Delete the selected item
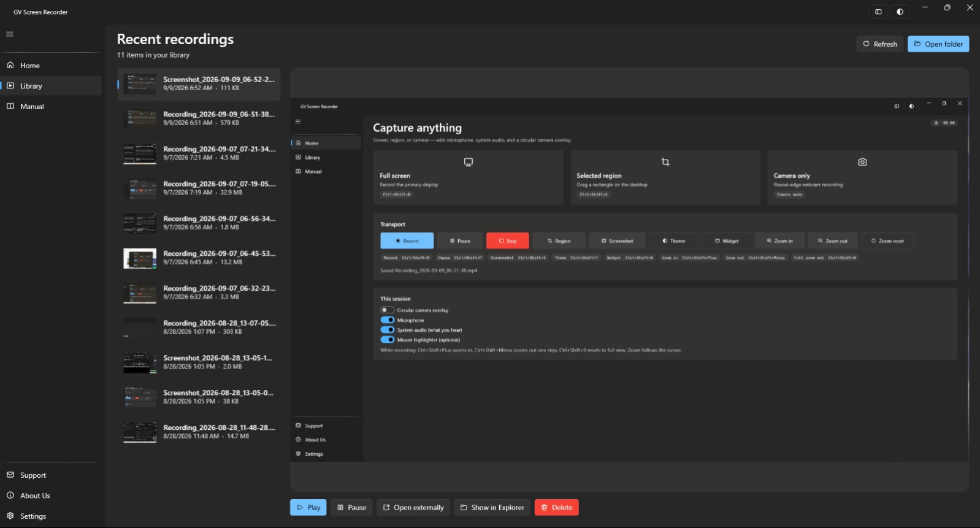This screenshot has height=528, width=980. (557, 508)
